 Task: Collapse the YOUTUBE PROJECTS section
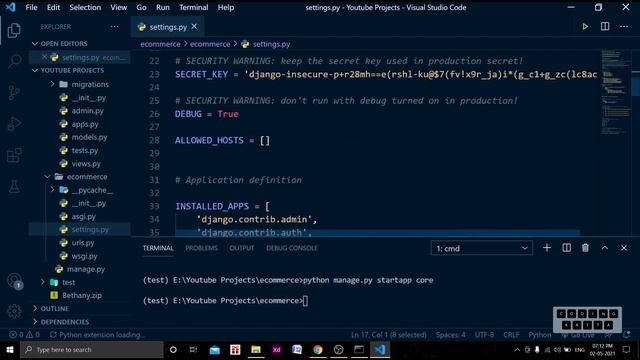(68, 71)
